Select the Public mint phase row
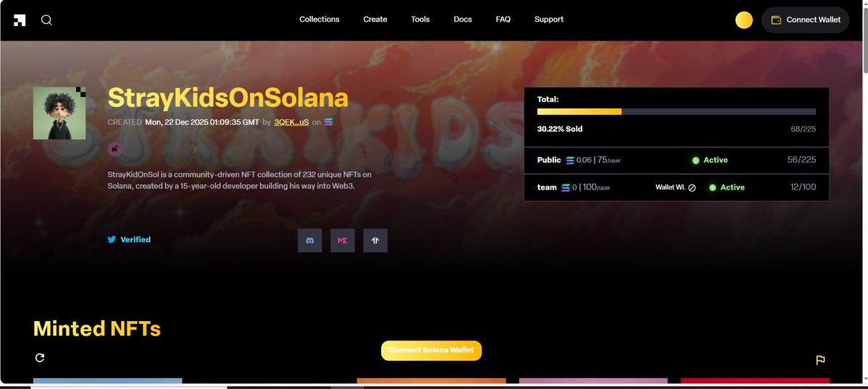 pyautogui.click(x=676, y=160)
